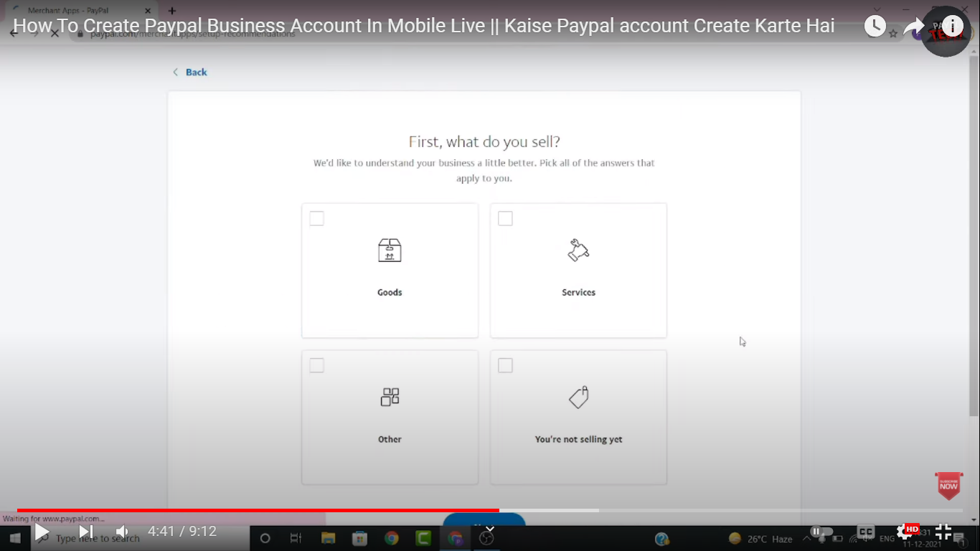Toggle closed captions CC button

[866, 532]
